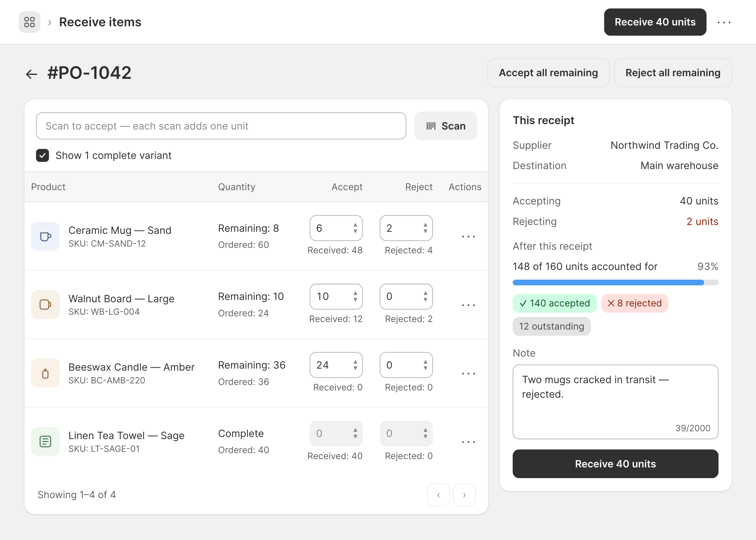This screenshot has height=540, width=756.
Task: Click the top Receive 40 units button
Action: click(x=655, y=22)
